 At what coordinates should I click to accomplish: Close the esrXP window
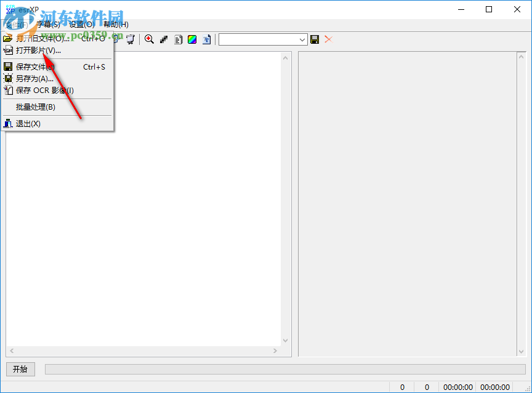[517, 9]
